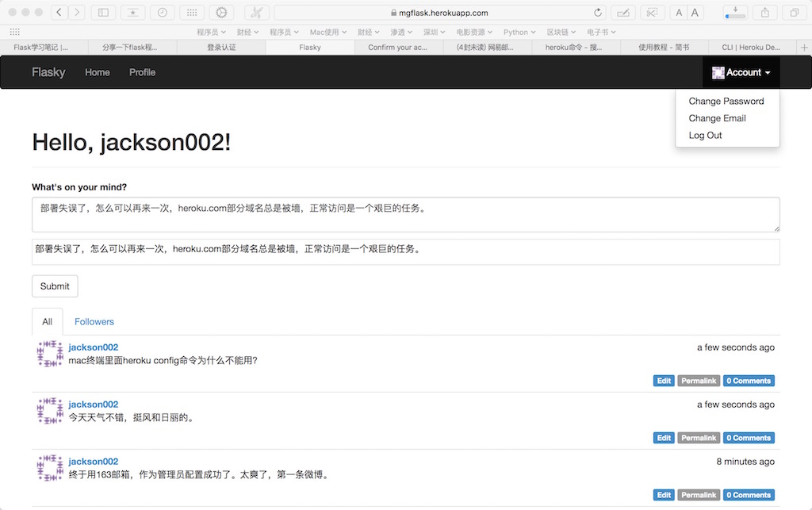
Task: Open the gear extension icon
Action: pyautogui.click(x=220, y=13)
